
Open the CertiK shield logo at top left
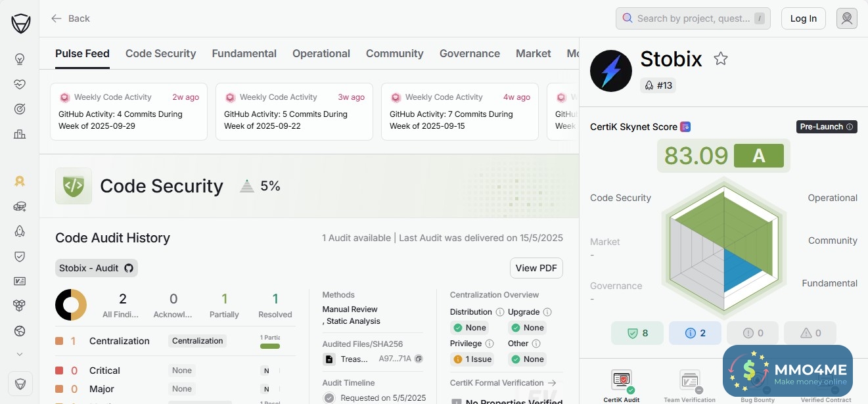[x=20, y=24]
